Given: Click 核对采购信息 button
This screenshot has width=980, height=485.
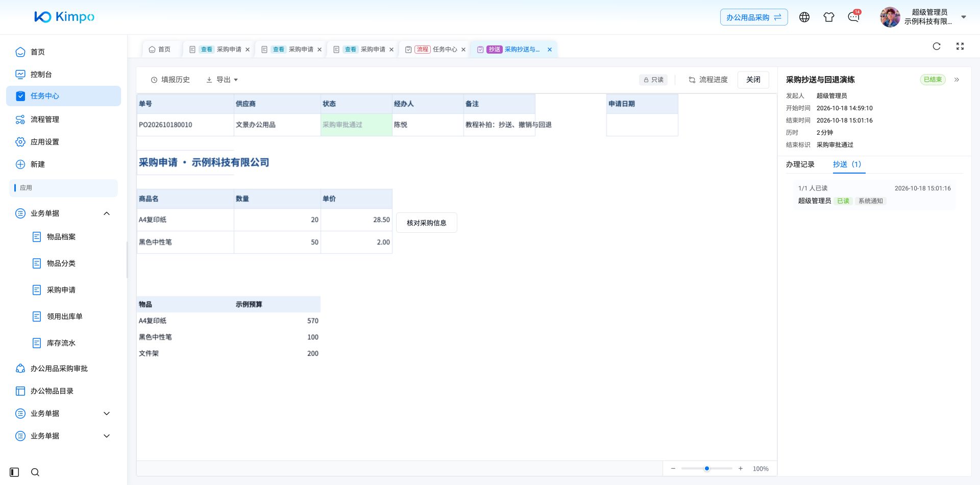Looking at the screenshot, I should [427, 223].
